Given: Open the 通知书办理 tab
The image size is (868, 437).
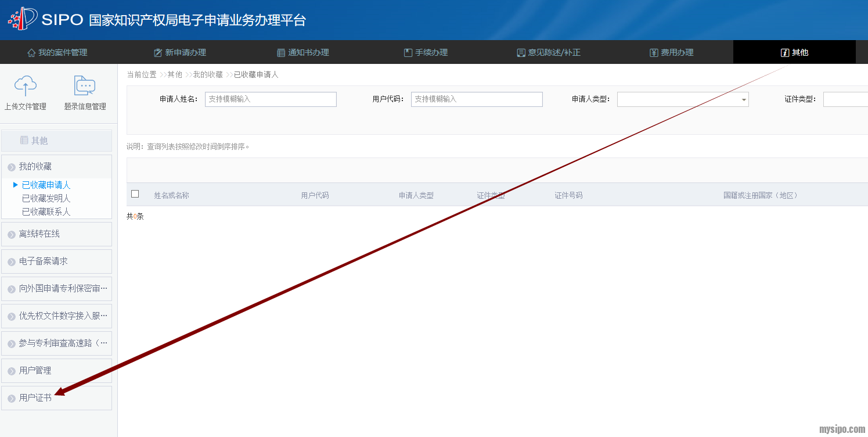Looking at the screenshot, I should (x=303, y=52).
